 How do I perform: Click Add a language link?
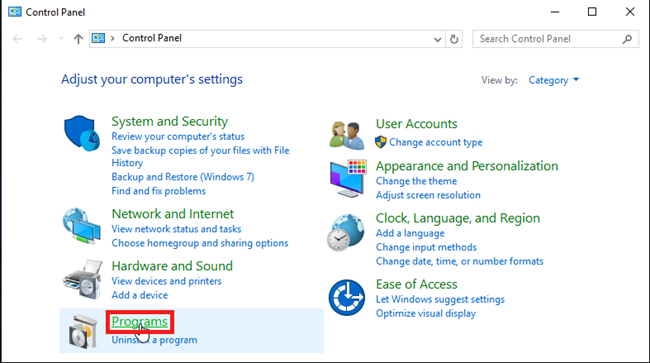(x=410, y=233)
